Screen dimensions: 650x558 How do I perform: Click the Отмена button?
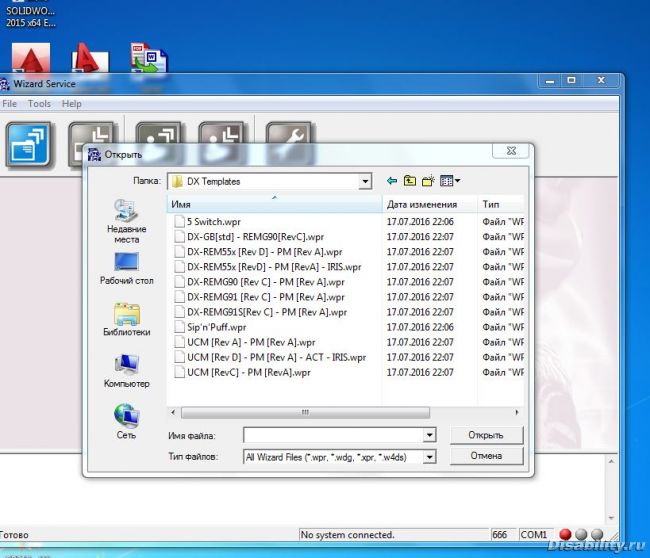click(x=485, y=456)
